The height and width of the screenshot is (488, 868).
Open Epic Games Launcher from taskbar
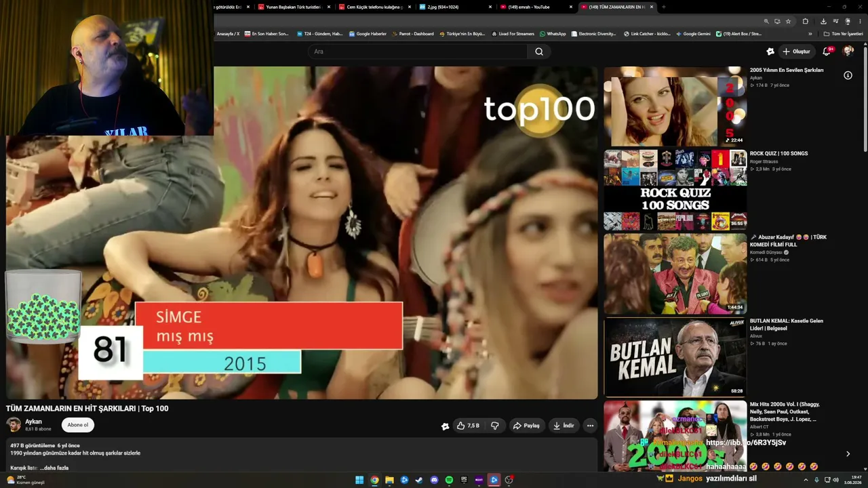pyautogui.click(x=464, y=480)
